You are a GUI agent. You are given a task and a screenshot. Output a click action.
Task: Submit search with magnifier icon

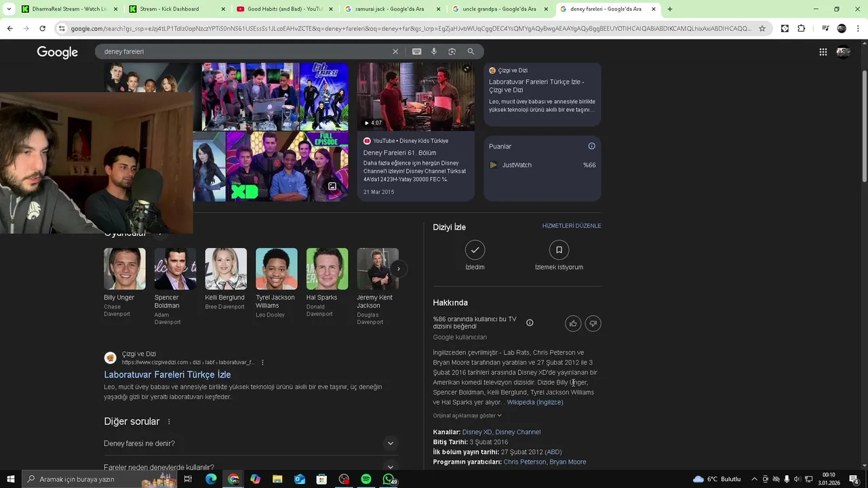click(471, 52)
